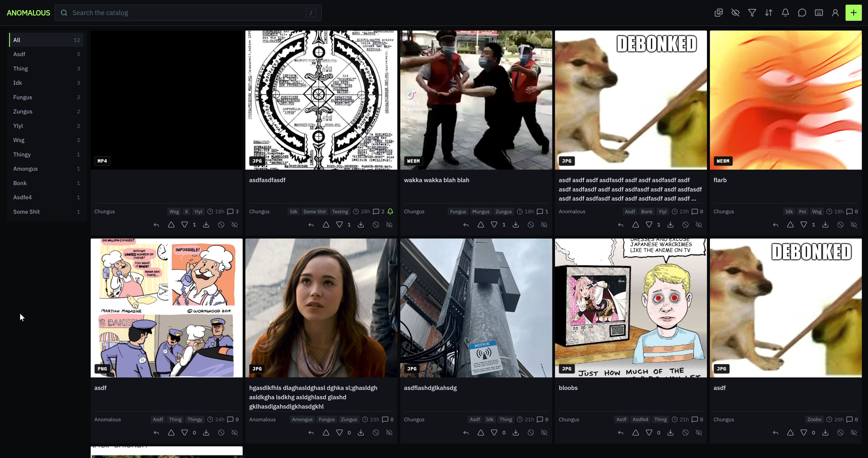The width and height of the screenshot is (868, 458).
Task: Open the flarb WEBM thumbnail
Action: click(786, 100)
